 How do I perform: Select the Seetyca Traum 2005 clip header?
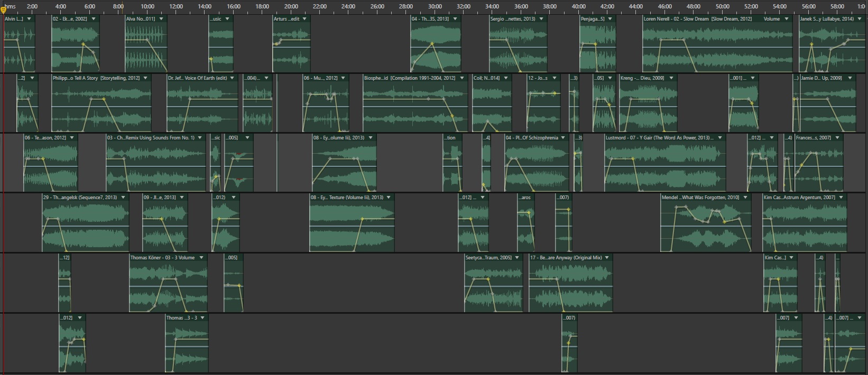click(x=488, y=258)
